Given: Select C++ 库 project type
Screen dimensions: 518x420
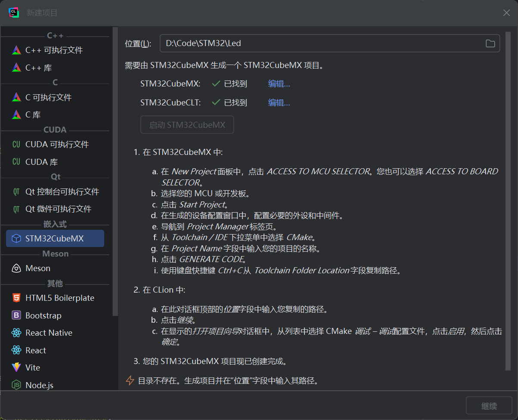Looking at the screenshot, I should [x=55, y=68].
